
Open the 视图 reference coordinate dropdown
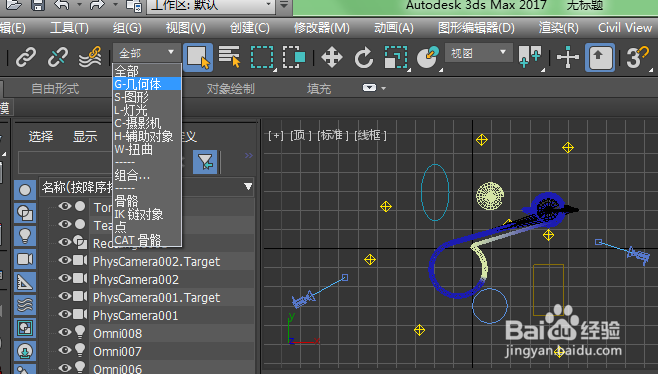478,53
